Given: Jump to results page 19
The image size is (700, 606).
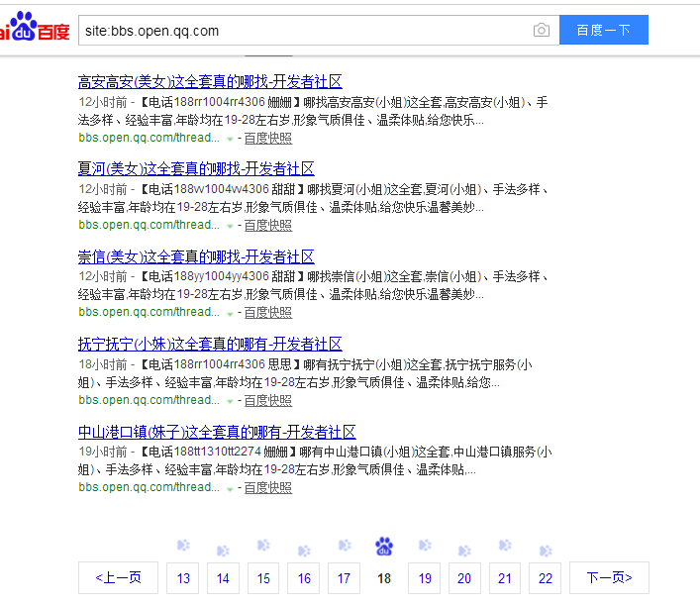Looking at the screenshot, I should click(x=425, y=578).
